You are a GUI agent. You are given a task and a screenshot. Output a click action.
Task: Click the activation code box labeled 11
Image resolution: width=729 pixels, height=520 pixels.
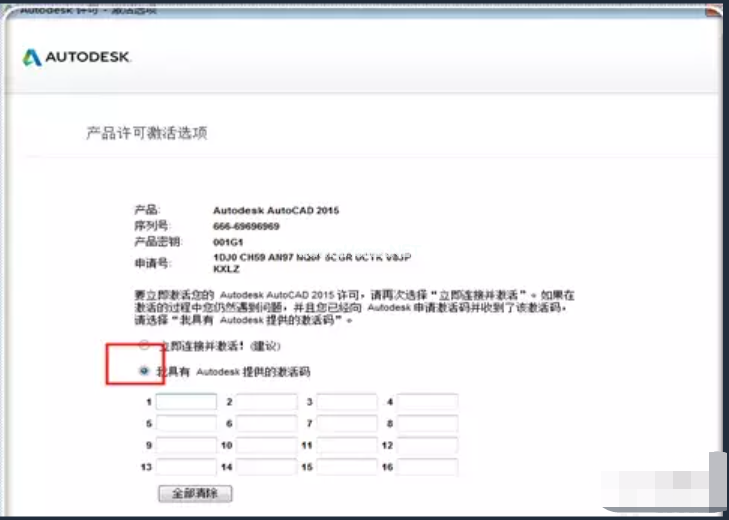coord(347,446)
